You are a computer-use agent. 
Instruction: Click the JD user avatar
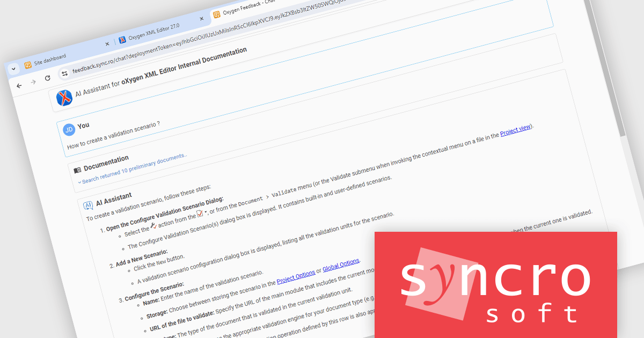(x=69, y=129)
